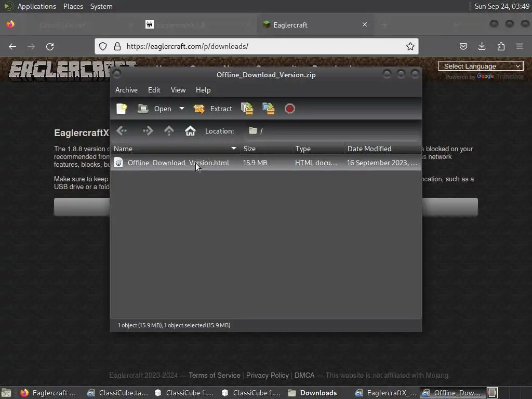Open the Firefox downloads panel

(482, 46)
